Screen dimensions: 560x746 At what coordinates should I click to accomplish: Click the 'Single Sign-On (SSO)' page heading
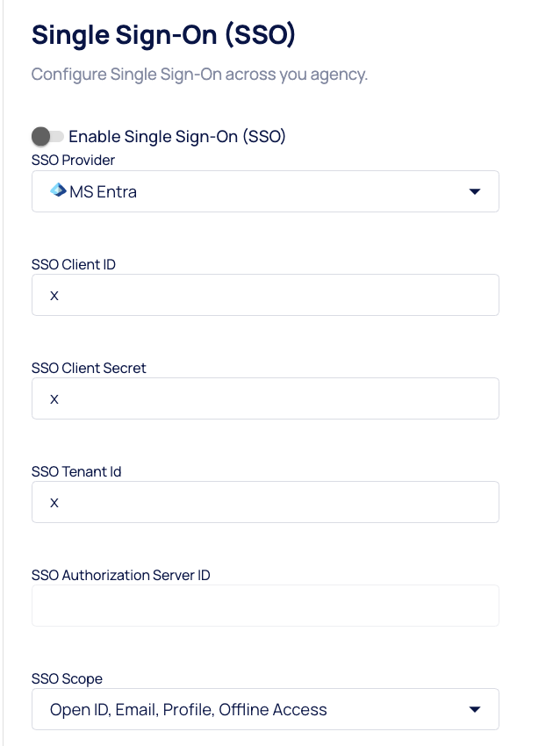pos(163,35)
